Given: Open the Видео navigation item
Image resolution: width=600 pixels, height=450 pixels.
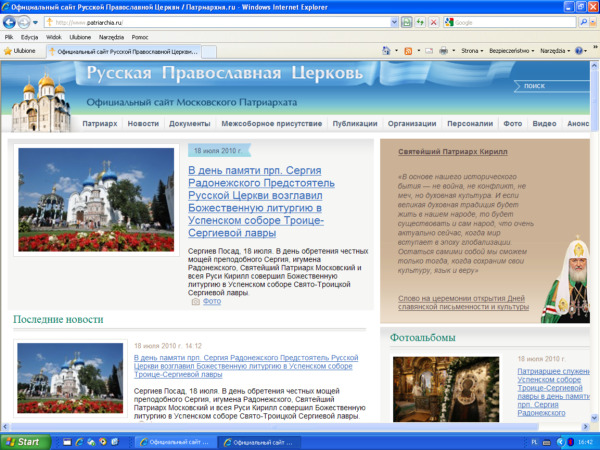Looking at the screenshot, I should 545,124.
